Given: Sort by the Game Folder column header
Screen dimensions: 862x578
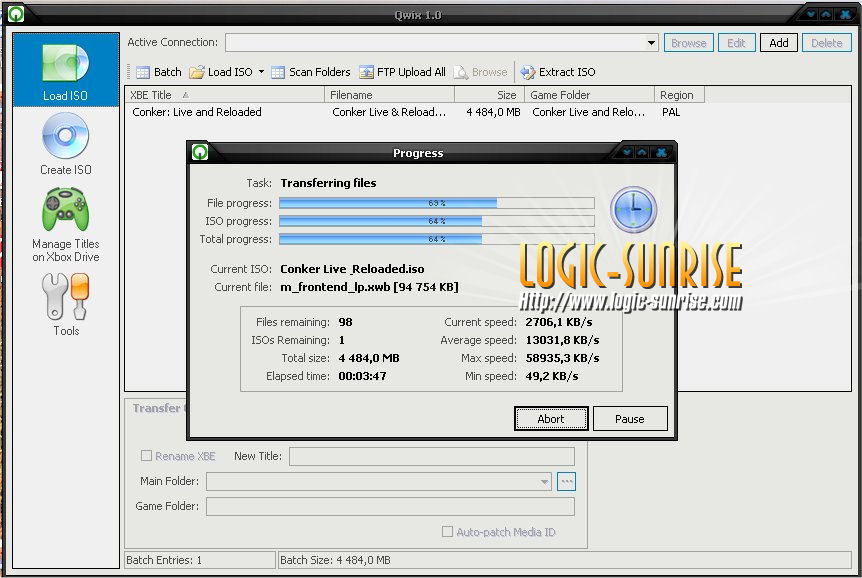Looking at the screenshot, I should tap(590, 95).
